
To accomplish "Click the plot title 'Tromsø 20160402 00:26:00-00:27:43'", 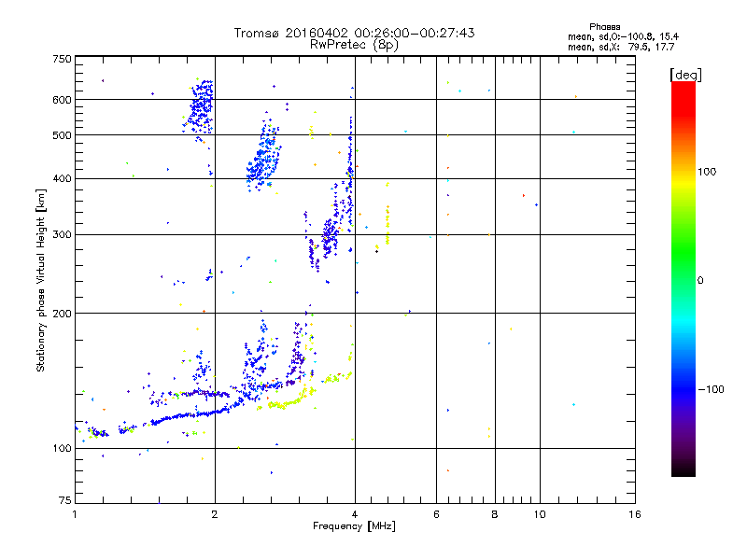I will pyautogui.click(x=354, y=33).
